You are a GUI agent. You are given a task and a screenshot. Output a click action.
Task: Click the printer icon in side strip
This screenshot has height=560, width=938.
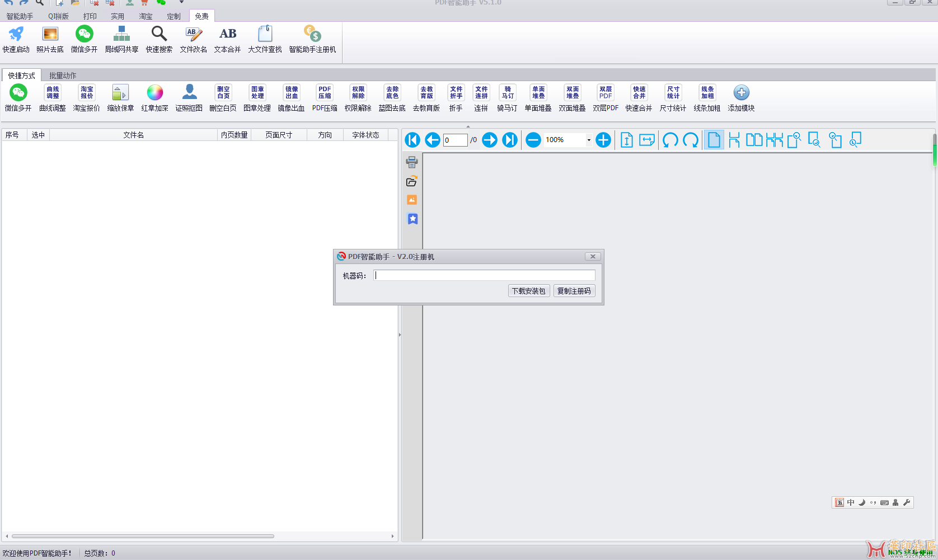coord(412,162)
